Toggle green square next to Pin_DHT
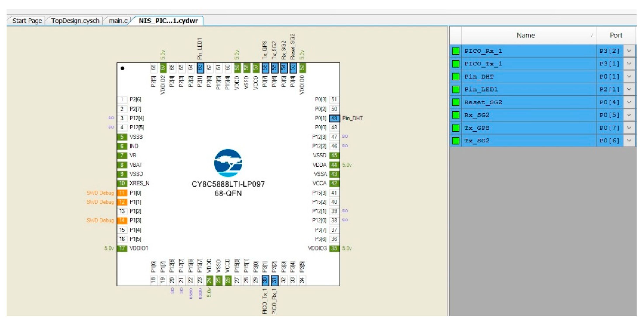The height and width of the screenshot is (322, 644). tap(456, 76)
